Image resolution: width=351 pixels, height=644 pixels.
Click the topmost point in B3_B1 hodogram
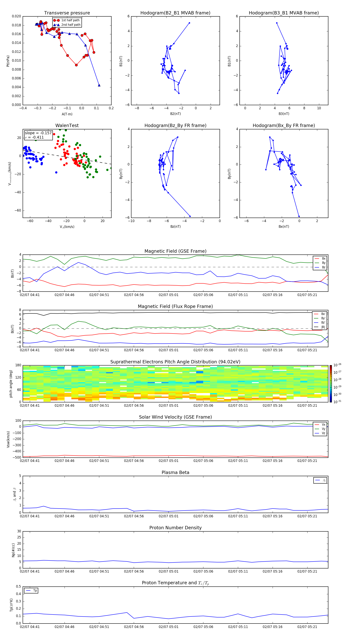pyautogui.click(x=277, y=23)
